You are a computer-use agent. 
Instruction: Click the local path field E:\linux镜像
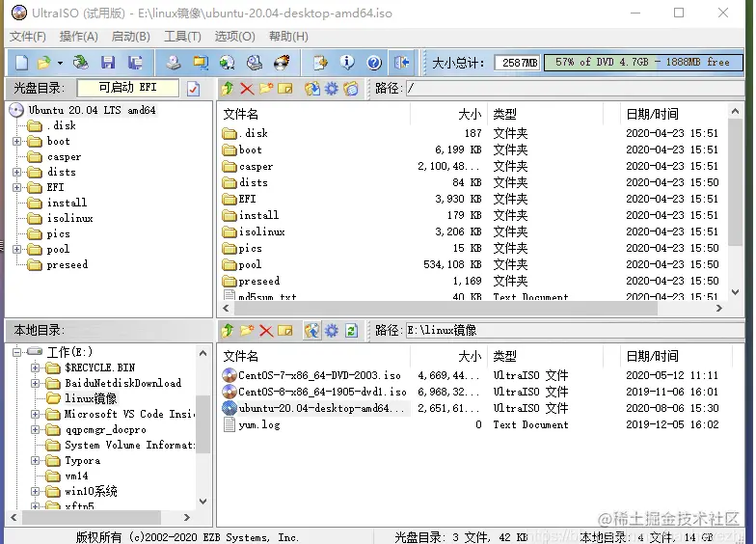pos(575,330)
